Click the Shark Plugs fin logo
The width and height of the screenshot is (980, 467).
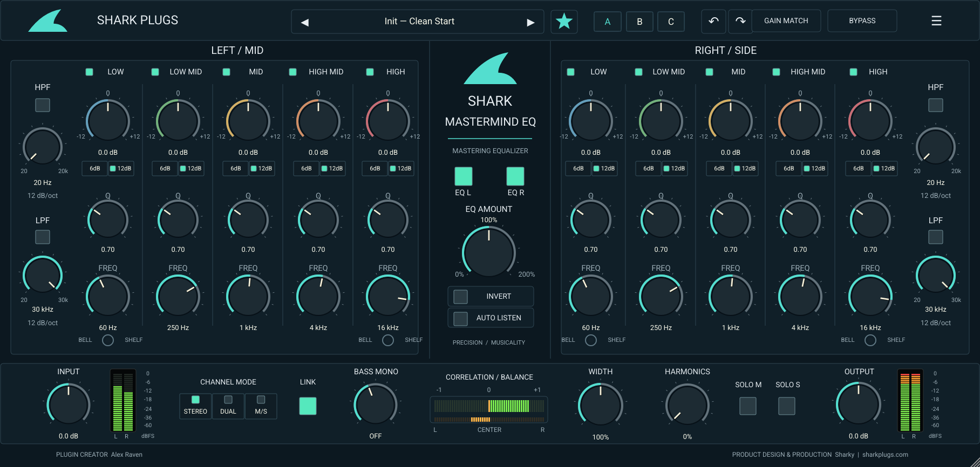click(x=48, y=21)
